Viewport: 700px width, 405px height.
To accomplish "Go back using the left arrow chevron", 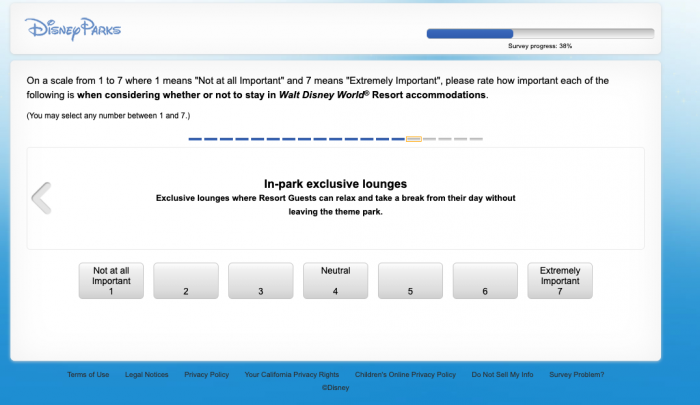I will [41, 198].
